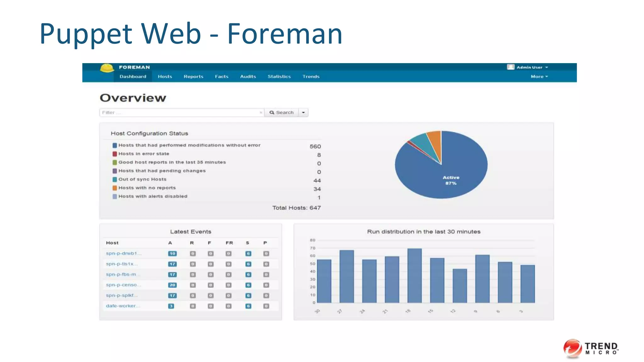The image size is (644, 362).
Task: Open the Statistics menu item
Action: [x=279, y=76]
